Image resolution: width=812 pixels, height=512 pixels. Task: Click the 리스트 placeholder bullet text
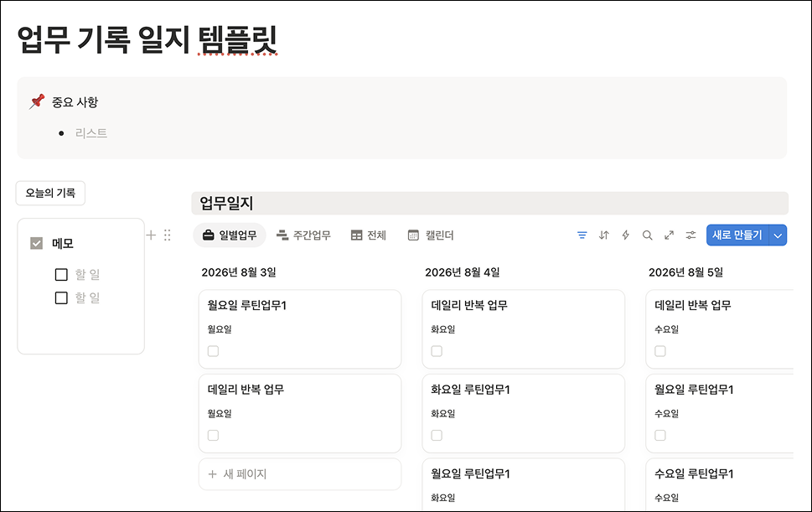pyautogui.click(x=91, y=133)
